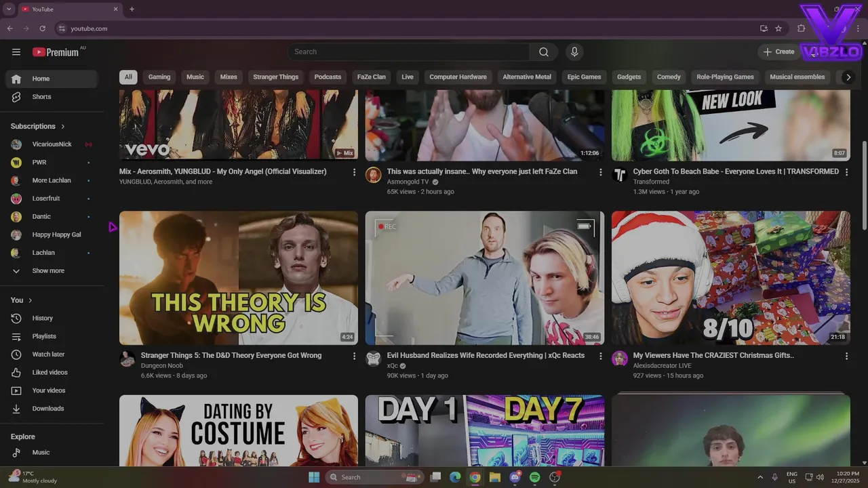This screenshot has width=868, height=488.
Task: Select the Gaming filter chip
Action: 159,77
